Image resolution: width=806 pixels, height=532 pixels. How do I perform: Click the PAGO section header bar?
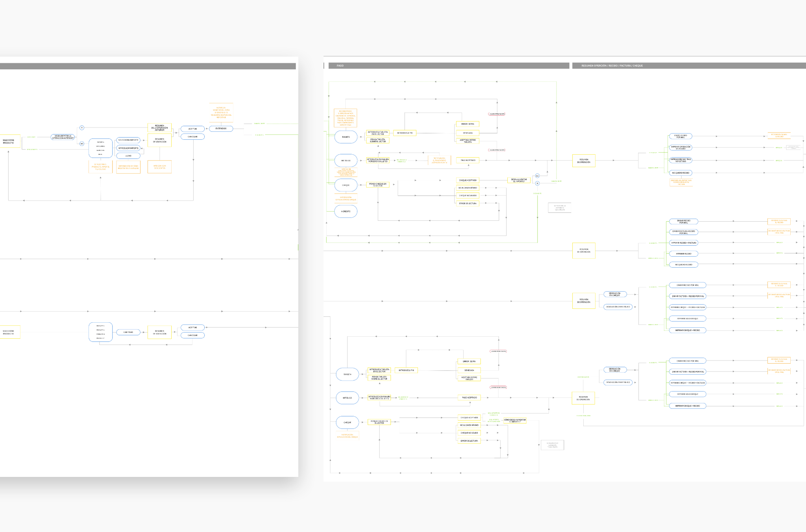tap(449, 66)
